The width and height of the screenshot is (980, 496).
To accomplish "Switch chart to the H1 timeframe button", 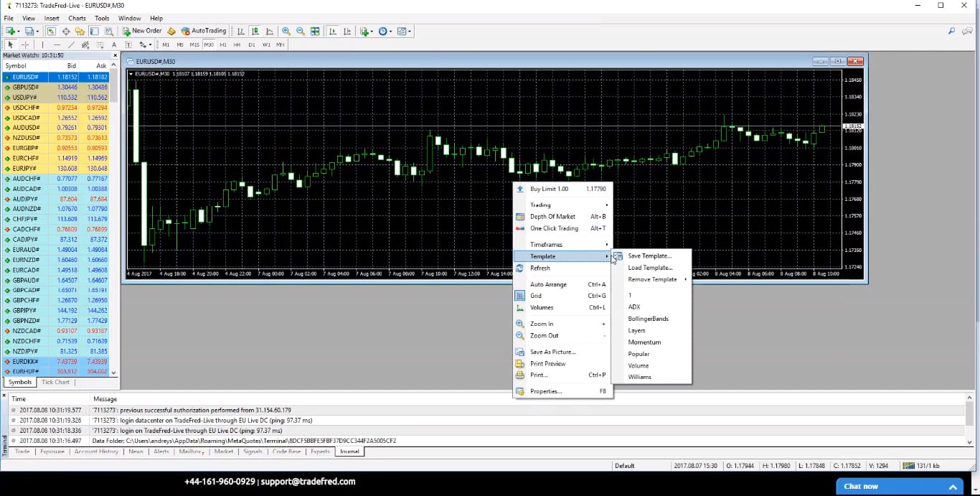I will [223, 45].
